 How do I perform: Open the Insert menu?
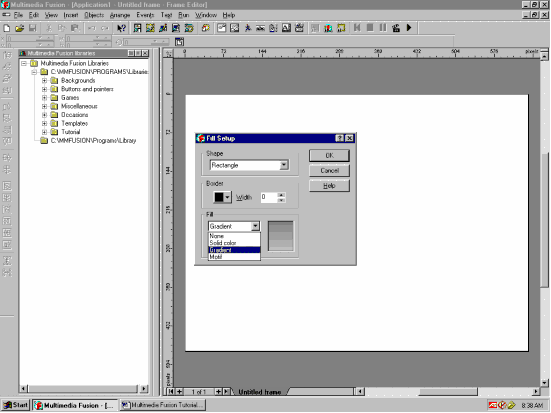click(71, 15)
